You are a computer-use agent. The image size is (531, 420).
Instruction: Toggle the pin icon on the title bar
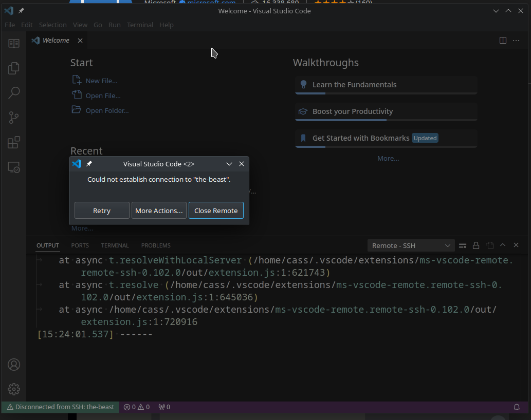(21, 10)
